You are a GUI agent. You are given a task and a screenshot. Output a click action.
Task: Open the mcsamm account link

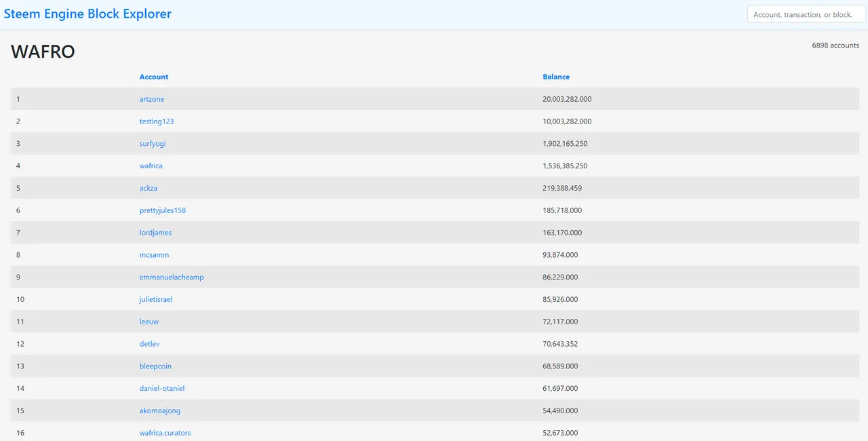pyautogui.click(x=155, y=255)
